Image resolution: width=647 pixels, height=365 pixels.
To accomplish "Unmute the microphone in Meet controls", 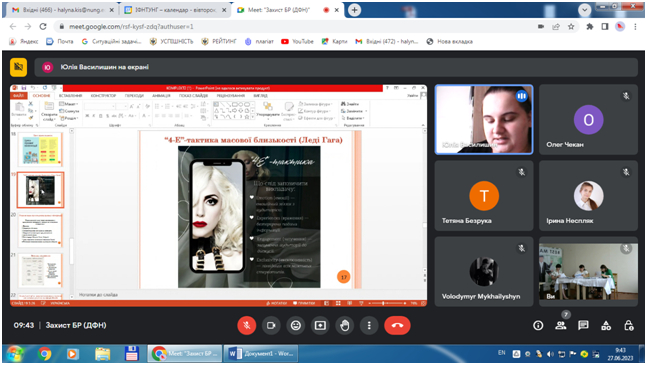I will point(246,325).
